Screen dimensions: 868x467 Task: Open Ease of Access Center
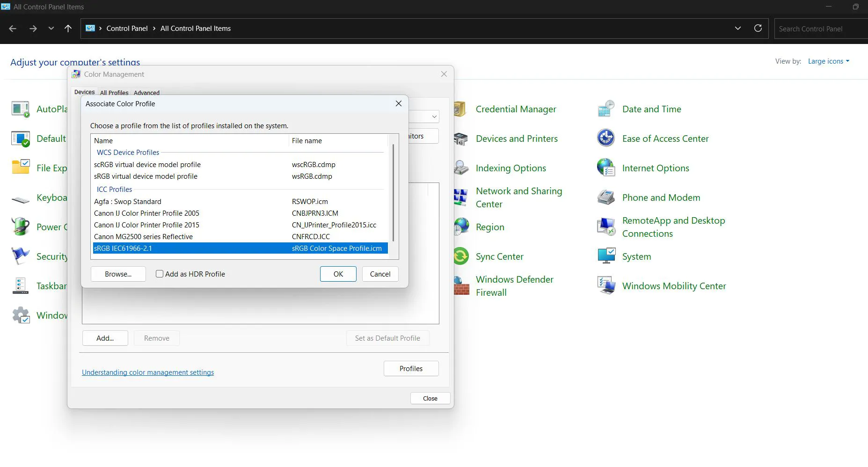point(665,139)
